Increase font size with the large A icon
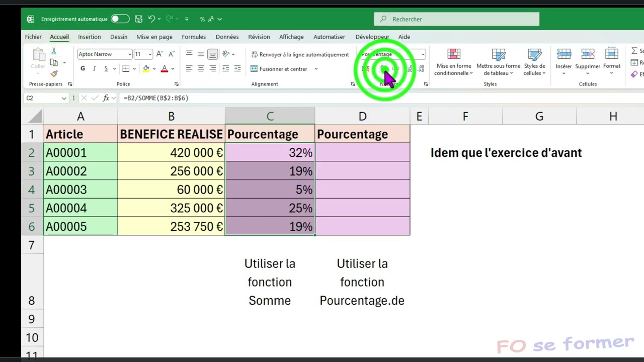 (159, 54)
